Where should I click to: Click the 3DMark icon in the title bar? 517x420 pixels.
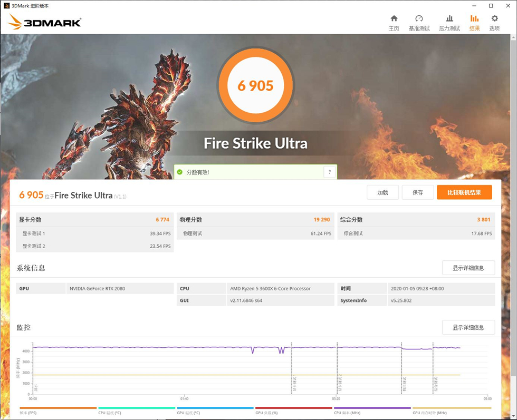point(6,6)
